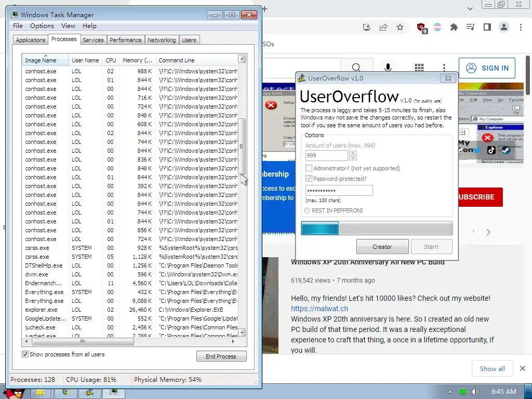Click Show all in downloads bar
This screenshot has height=399, width=532.
(493, 368)
